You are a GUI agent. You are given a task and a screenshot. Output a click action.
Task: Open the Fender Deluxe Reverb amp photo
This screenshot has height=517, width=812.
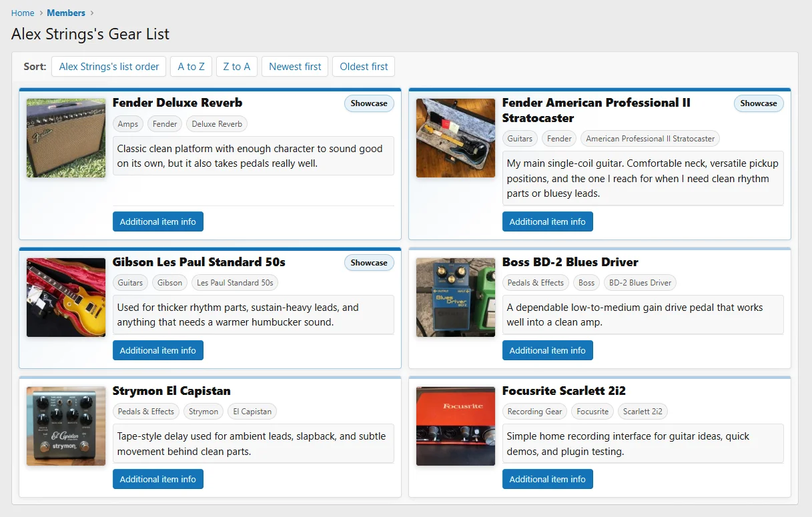(66, 138)
